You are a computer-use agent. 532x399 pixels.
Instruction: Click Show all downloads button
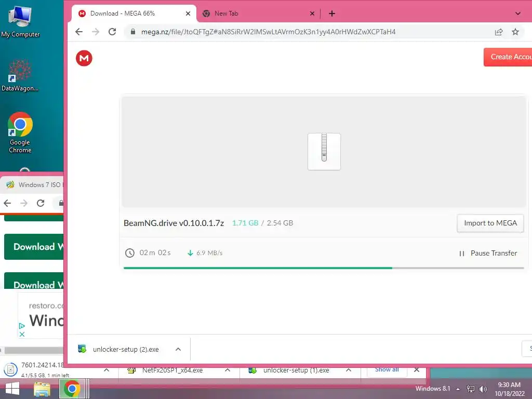click(x=387, y=370)
